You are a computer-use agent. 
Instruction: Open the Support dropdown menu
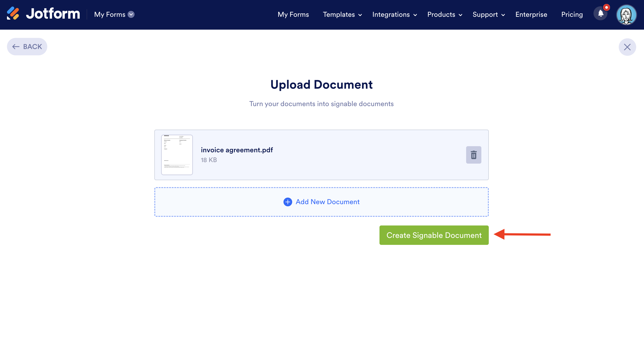click(488, 15)
